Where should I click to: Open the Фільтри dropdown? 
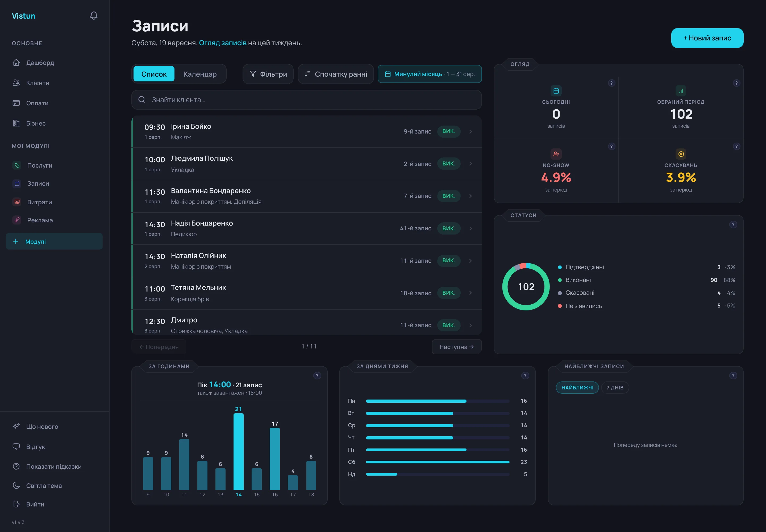pos(268,74)
